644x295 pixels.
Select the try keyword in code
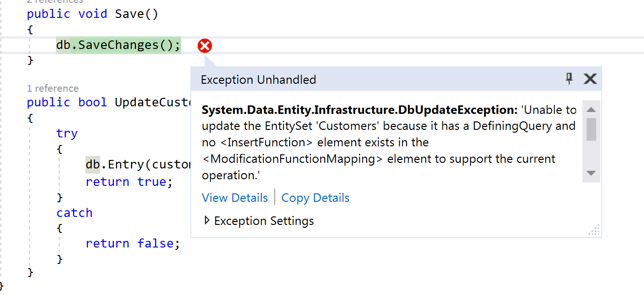point(67,133)
